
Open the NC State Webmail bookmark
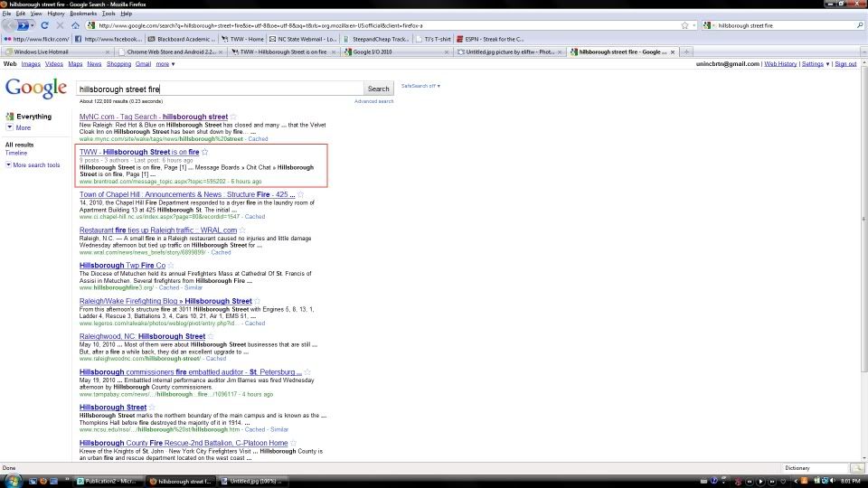pyautogui.click(x=303, y=39)
